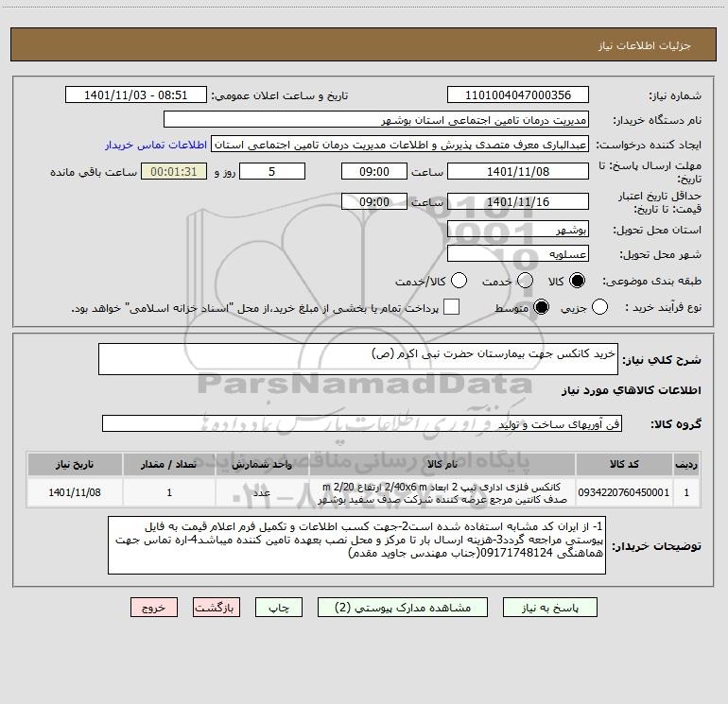Click the عدد unit cell

(x=262, y=492)
